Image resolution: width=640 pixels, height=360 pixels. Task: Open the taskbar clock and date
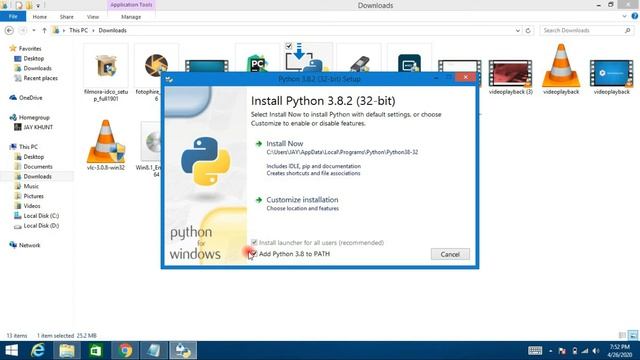point(620,351)
